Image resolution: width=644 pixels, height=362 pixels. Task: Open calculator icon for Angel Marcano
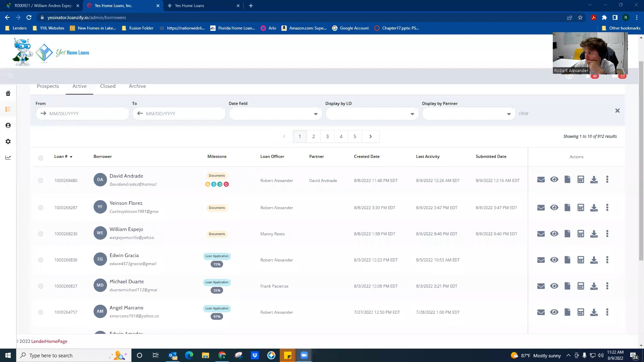[581, 312]
